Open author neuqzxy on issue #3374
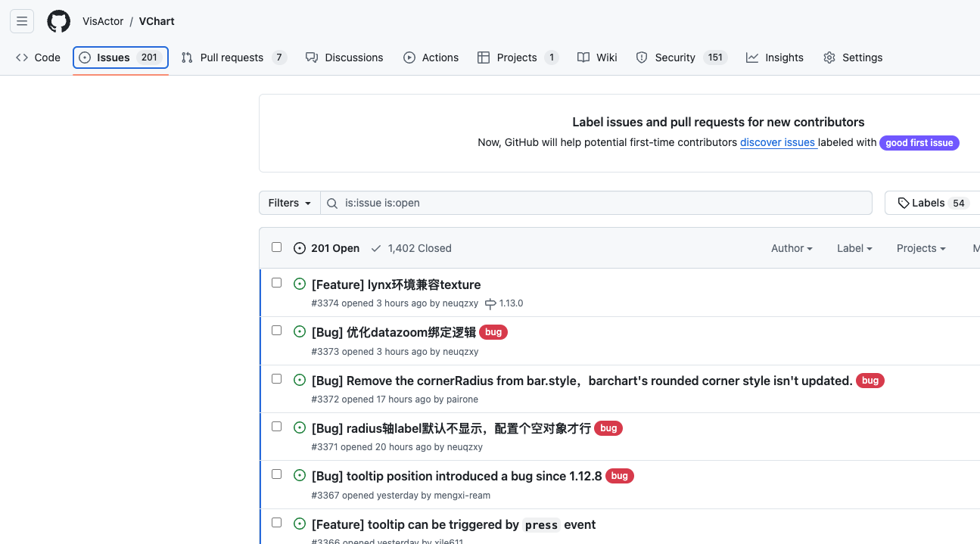This screenshot has height=544, width=980. pyautogui.click(x=460, y=303)
